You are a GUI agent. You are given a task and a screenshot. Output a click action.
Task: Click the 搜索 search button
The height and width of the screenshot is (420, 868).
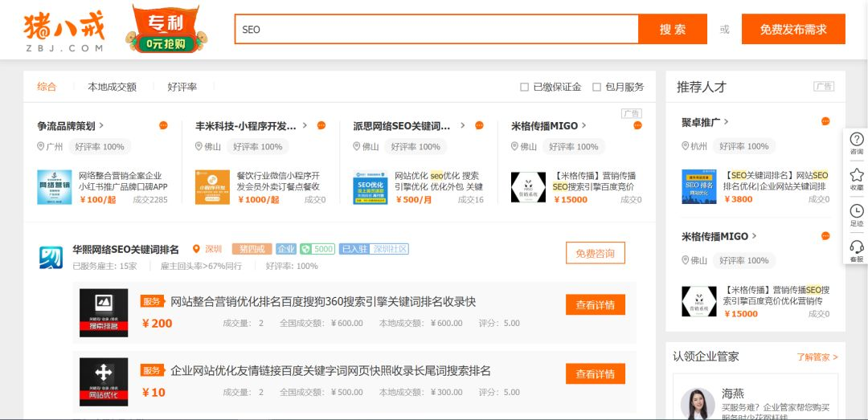[x=673, y=30]
